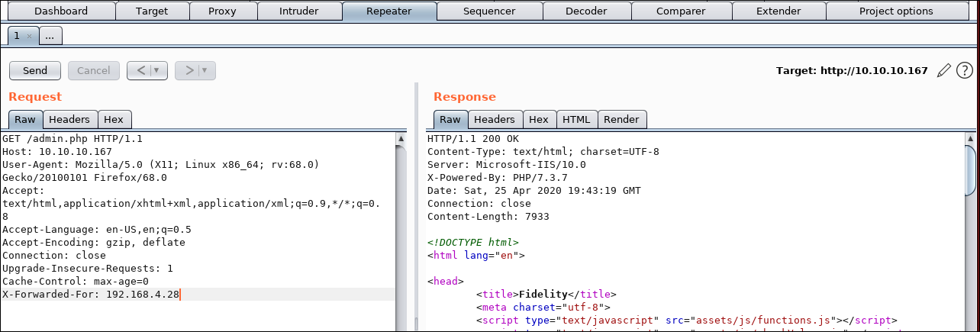The height and width of the screenshot is (332, 980).
Task: Open the Extender tab
Action: [779, 11]
